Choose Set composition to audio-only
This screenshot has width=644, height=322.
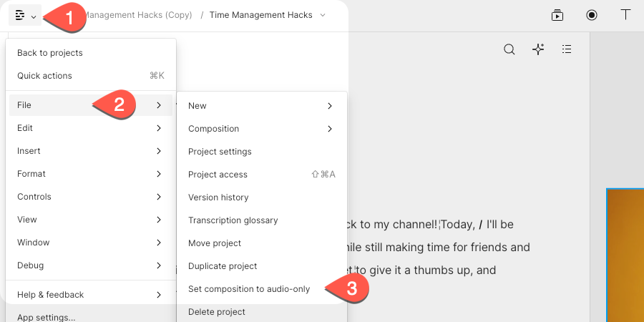[x=249, y=289]
